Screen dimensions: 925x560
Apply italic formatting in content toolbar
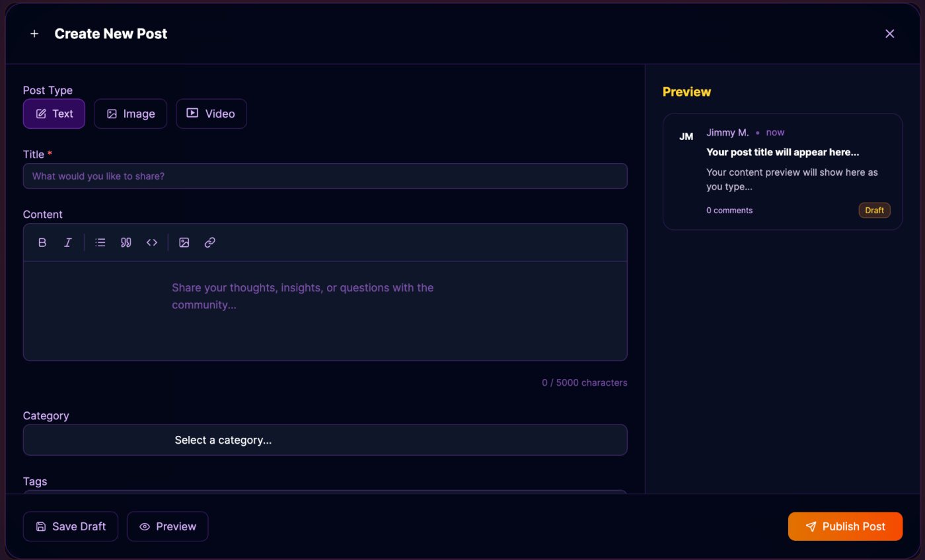coord(67,242)
